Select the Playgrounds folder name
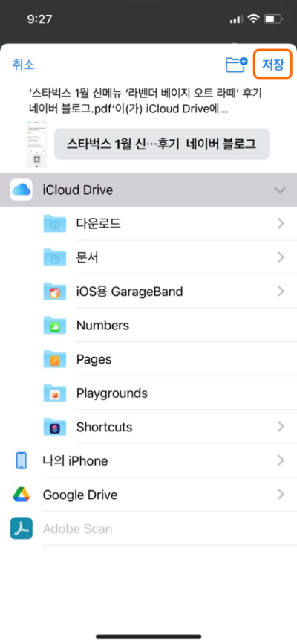 pos(112,393)
